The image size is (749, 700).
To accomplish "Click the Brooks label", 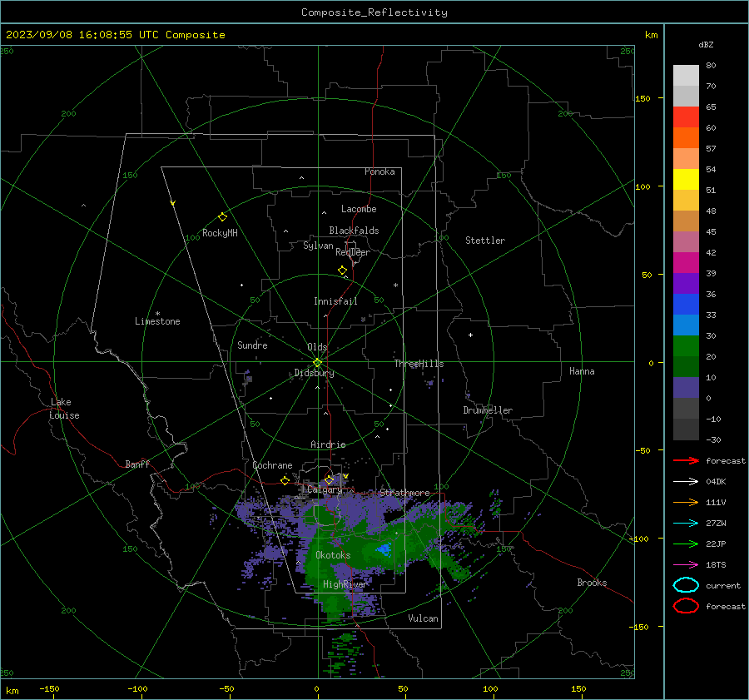I will (592, 583).
